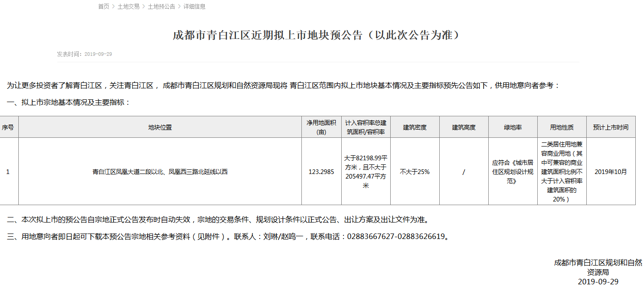644x288 pixels.
Task: Click the intro paragraph starting 为让更多投资者
Action: [283, 85]
